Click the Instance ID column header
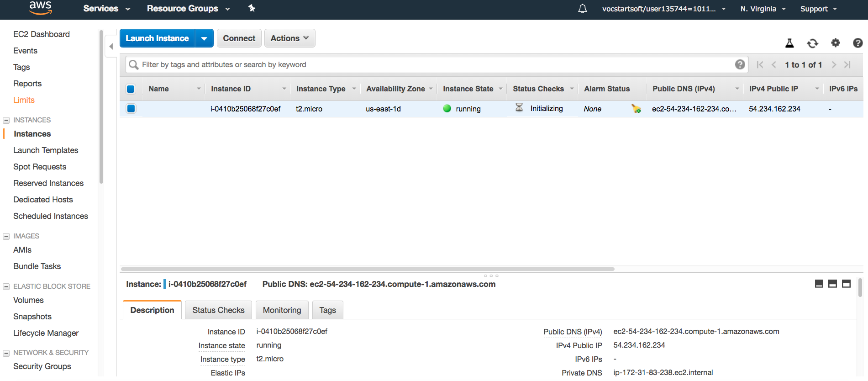The image size is (868, 381). 231,89
